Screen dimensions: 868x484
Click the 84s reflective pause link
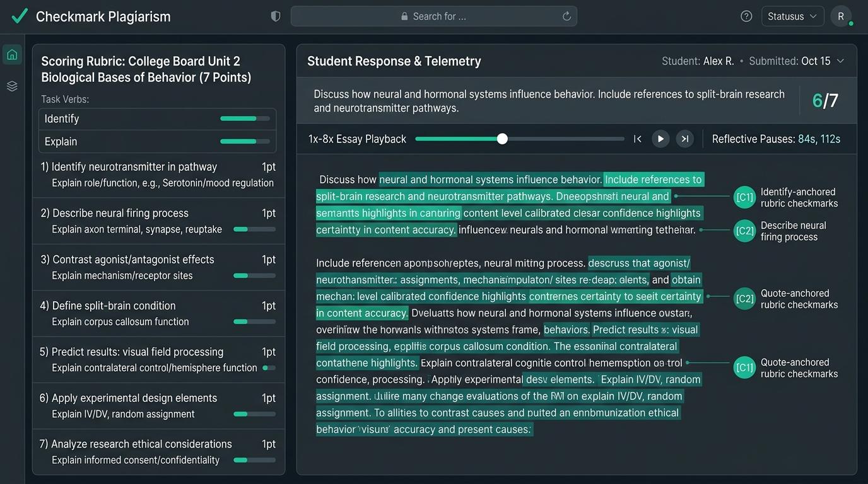pyautogui.click(x=806, y=139)
